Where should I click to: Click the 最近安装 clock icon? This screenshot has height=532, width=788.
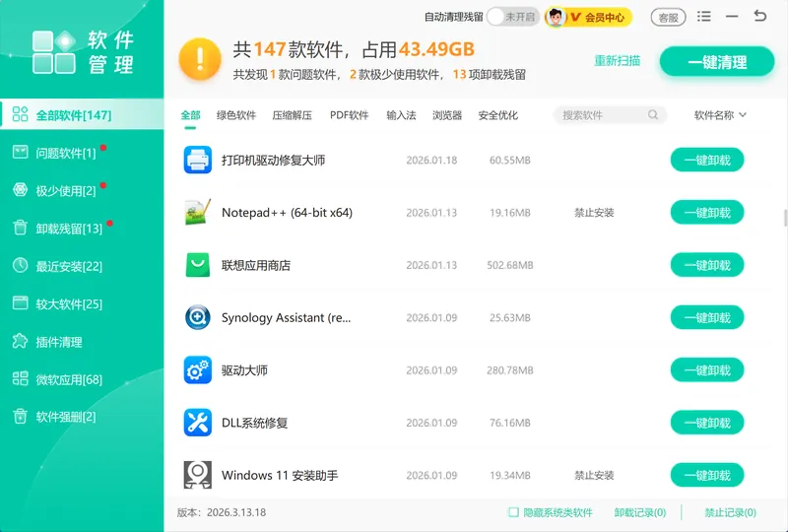(20, 265)
